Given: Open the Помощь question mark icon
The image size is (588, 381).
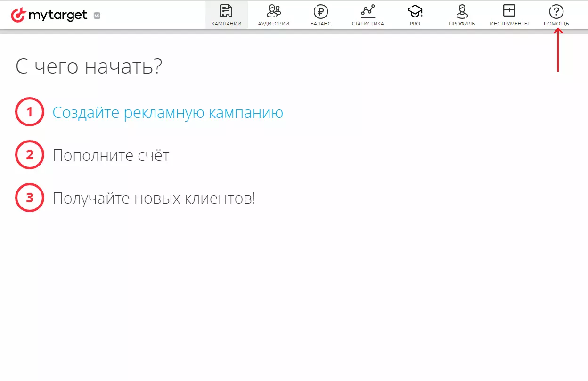Looking at the screenshot, I should point(556,11).
